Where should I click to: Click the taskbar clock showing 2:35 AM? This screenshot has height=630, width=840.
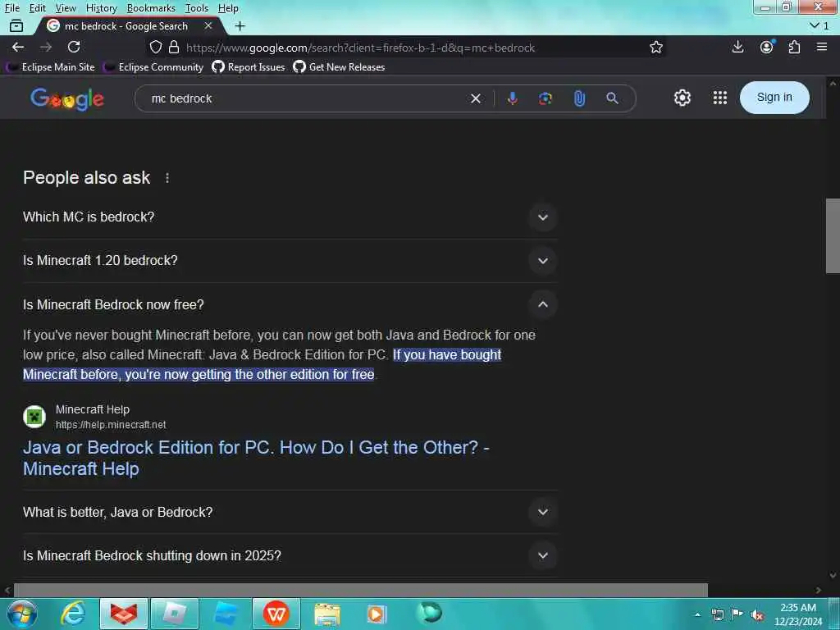pos(798,614)
